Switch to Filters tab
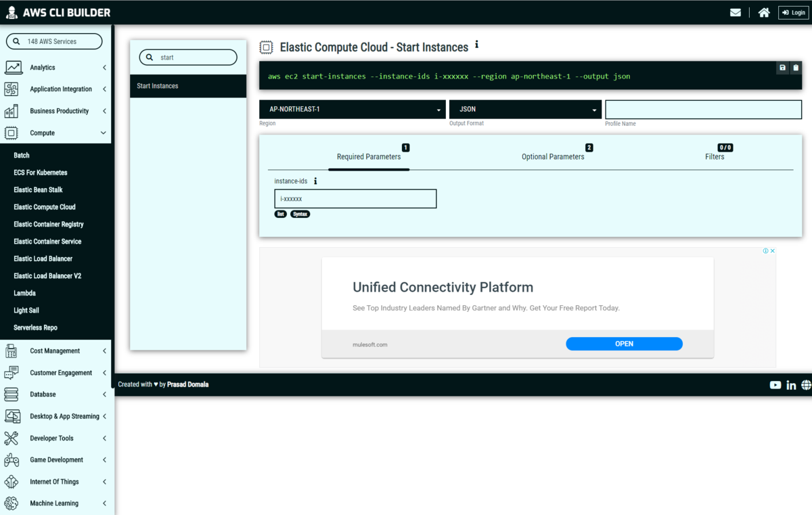This screenshot has height=515, width=812. pos(715,156)
